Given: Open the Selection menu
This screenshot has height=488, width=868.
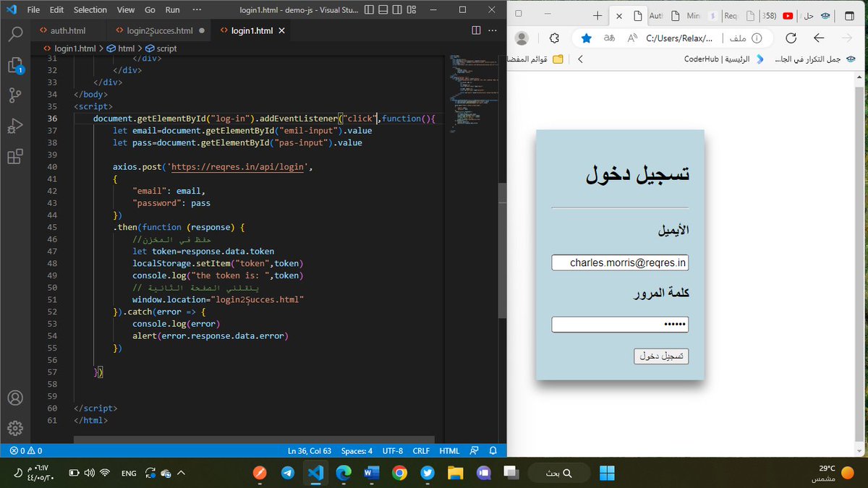Looking at the screenshot, I should (x=90, y=10).
